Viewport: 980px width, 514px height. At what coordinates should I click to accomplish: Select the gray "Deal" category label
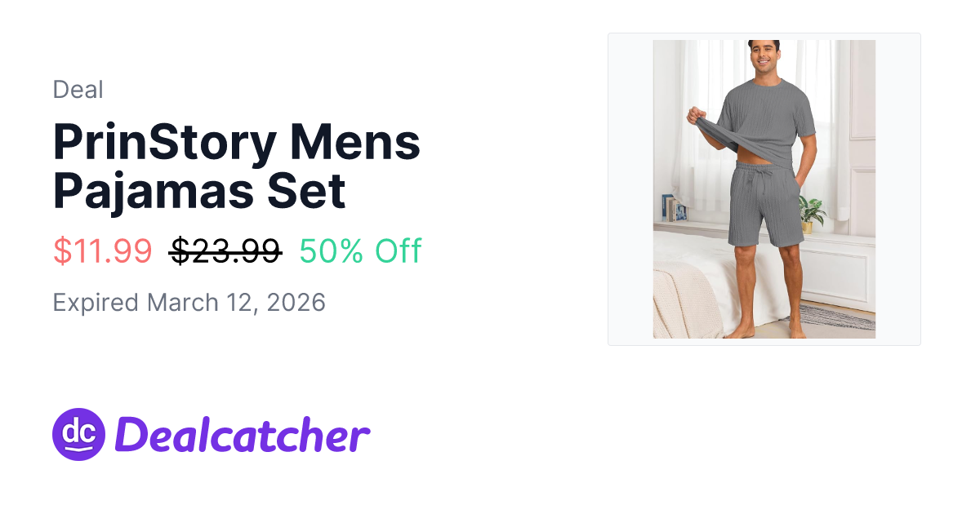click(78, 89)
